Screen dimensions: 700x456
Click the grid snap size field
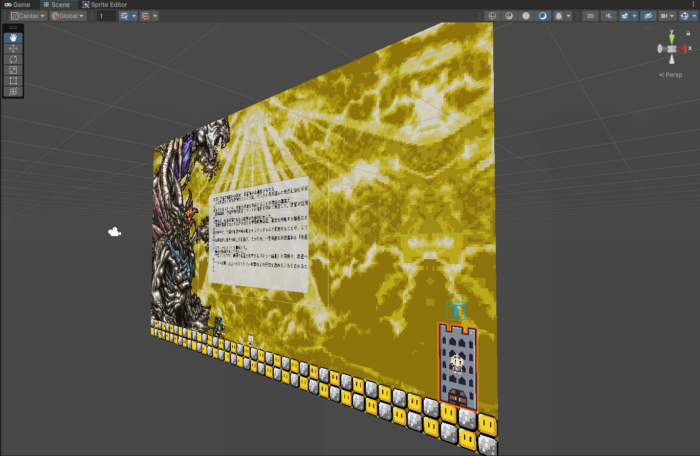(x=104, y=16)
